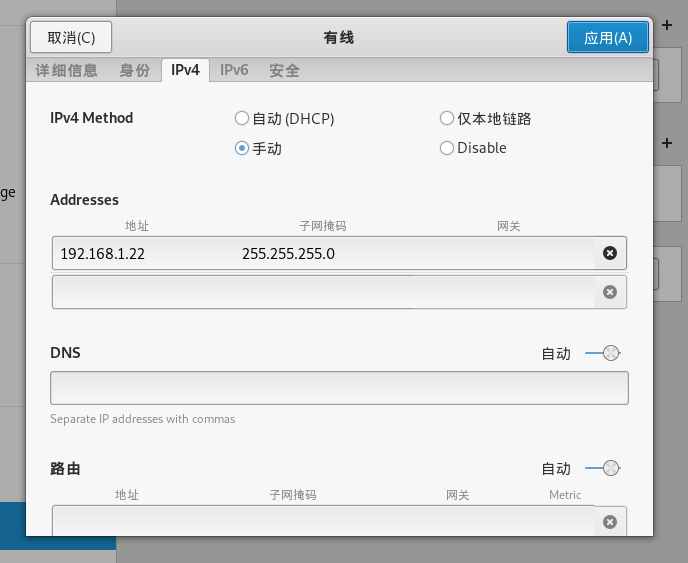This screenshot has height=563, width=688.
Task: Click the DNS servers input field
Action: [339, 388]
